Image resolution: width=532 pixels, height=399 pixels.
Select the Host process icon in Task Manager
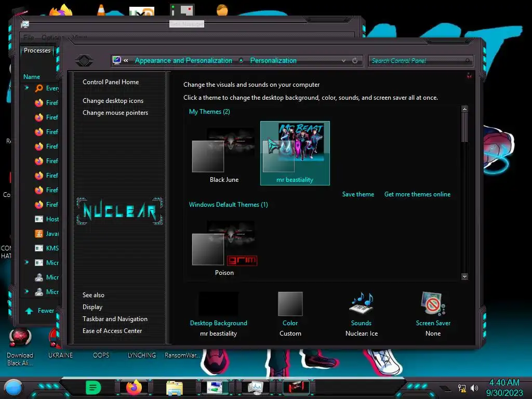coord(39,219)
